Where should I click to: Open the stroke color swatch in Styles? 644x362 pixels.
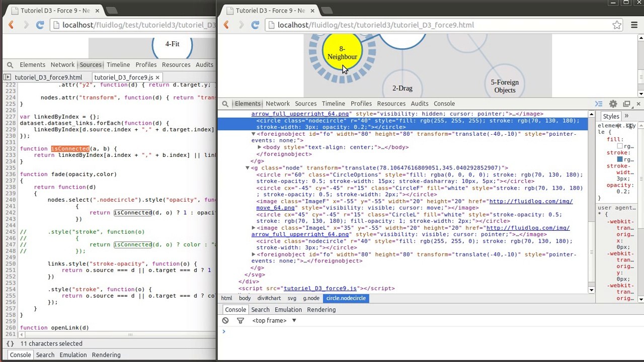(620, 159)
